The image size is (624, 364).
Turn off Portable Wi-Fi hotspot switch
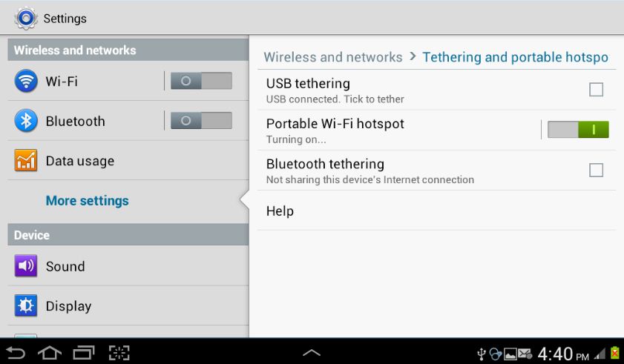pos(578,129)
